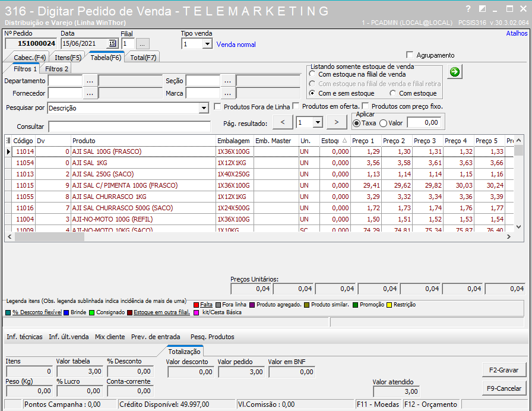Open the Pesquisar por dropdown
The height and width of the screenshot is (411, 532).
204,108
